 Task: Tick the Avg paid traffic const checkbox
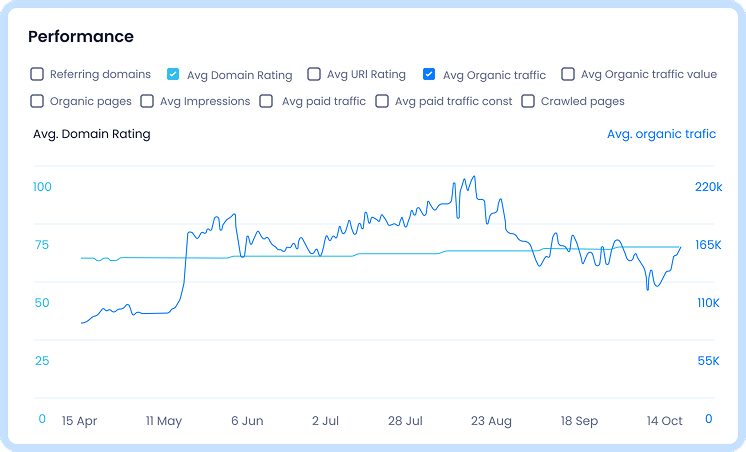[x=382, y=101]
